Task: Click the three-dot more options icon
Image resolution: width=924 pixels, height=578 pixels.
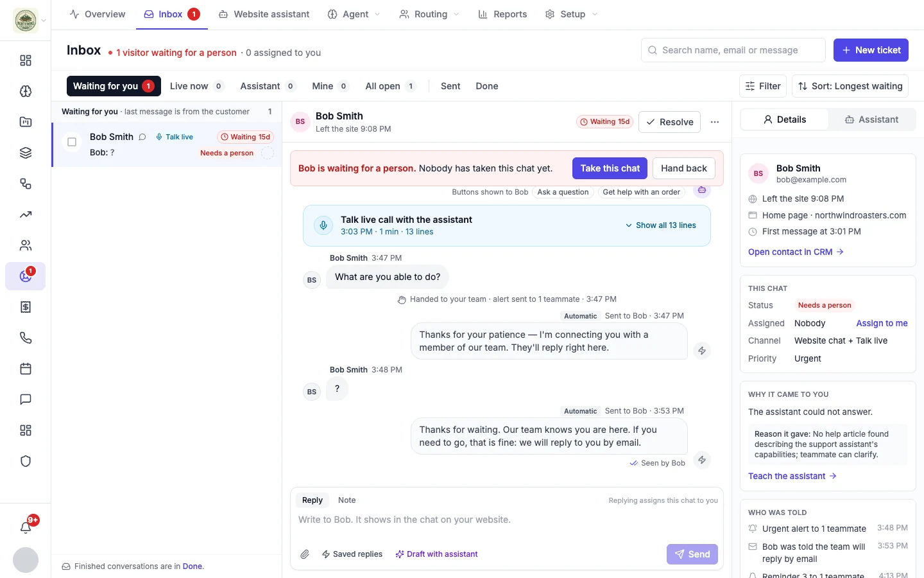Action: click(715, 122)
